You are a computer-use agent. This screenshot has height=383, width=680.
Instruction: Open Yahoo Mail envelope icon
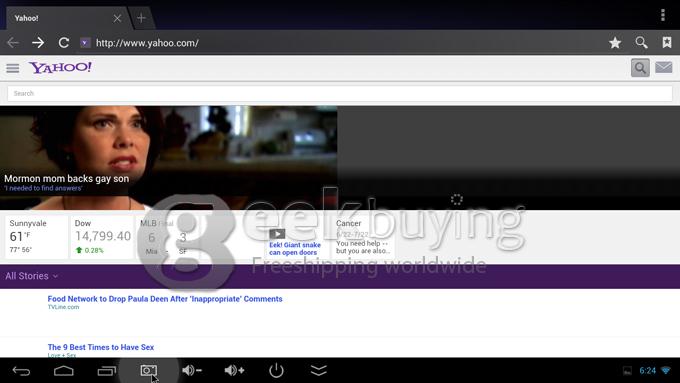(664, 68)
